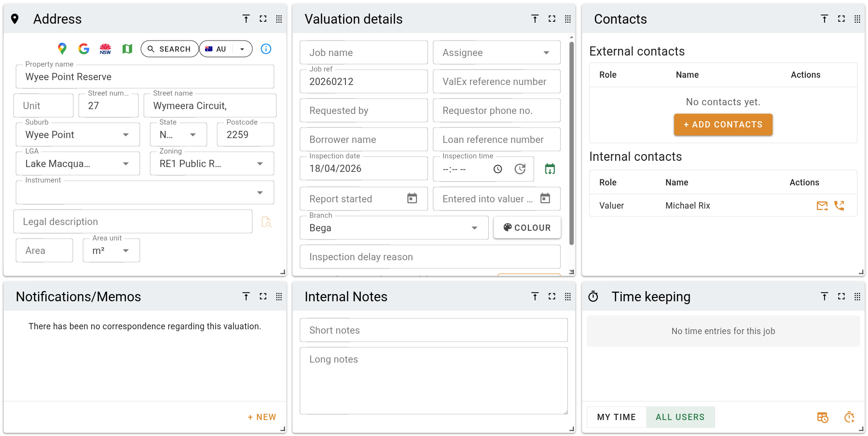Pin Contacts panel to top
The height and width of the screenshot is (436, 868).
coord(825,19)
